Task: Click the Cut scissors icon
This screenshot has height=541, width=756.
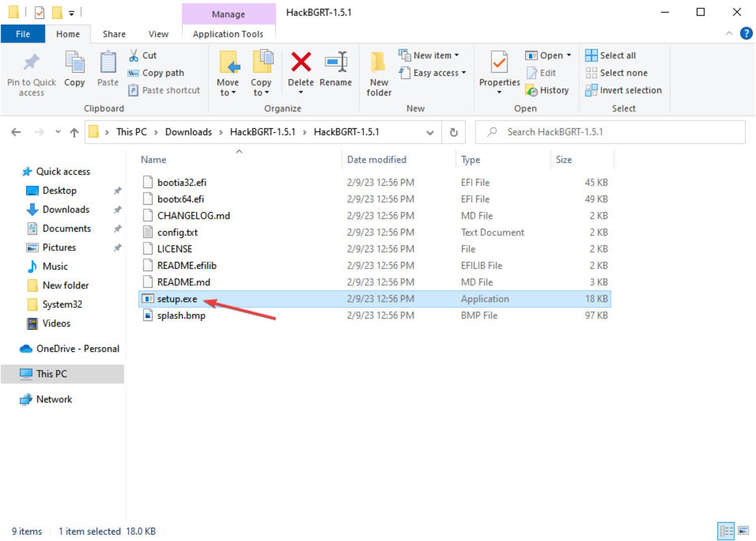Action: click(x=134, y=56)
